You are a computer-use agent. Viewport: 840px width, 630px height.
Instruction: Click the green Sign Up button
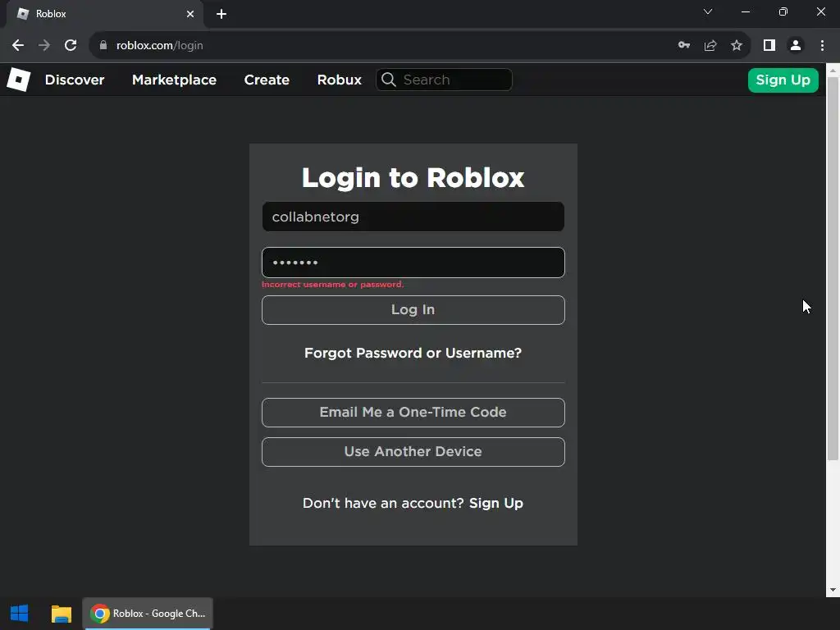(783, 80)
